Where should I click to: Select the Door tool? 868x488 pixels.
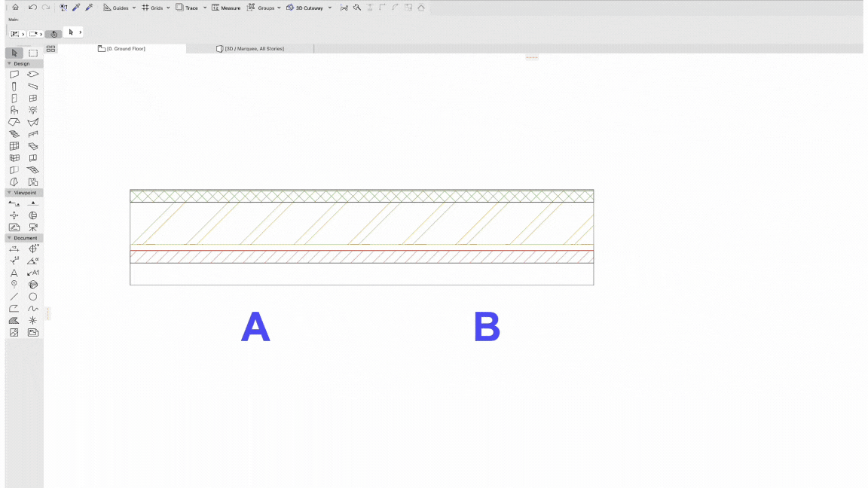[14, 99]
